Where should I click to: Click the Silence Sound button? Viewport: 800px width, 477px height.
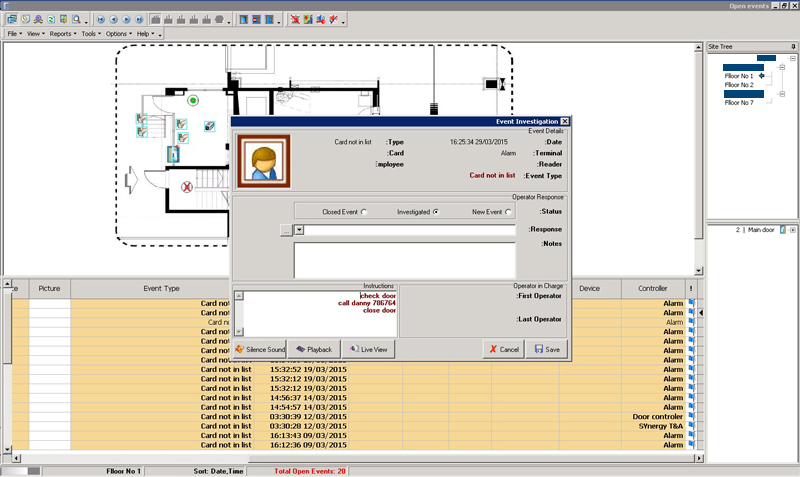(x=260, y=349)
